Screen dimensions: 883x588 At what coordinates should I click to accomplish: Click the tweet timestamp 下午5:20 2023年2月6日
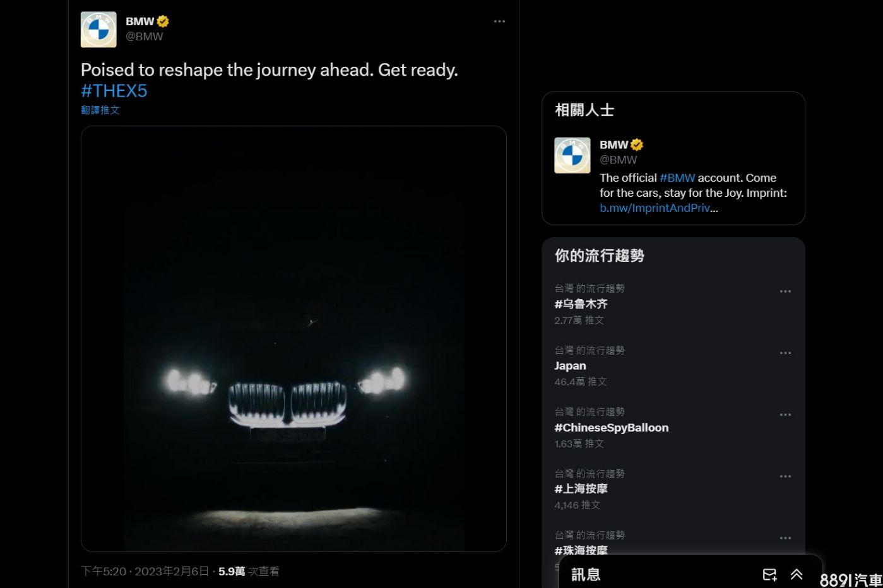(145, 571)
